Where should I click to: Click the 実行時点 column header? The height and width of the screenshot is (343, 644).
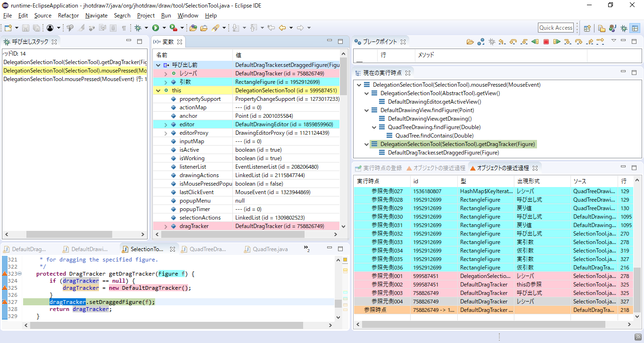pos(382,181)
